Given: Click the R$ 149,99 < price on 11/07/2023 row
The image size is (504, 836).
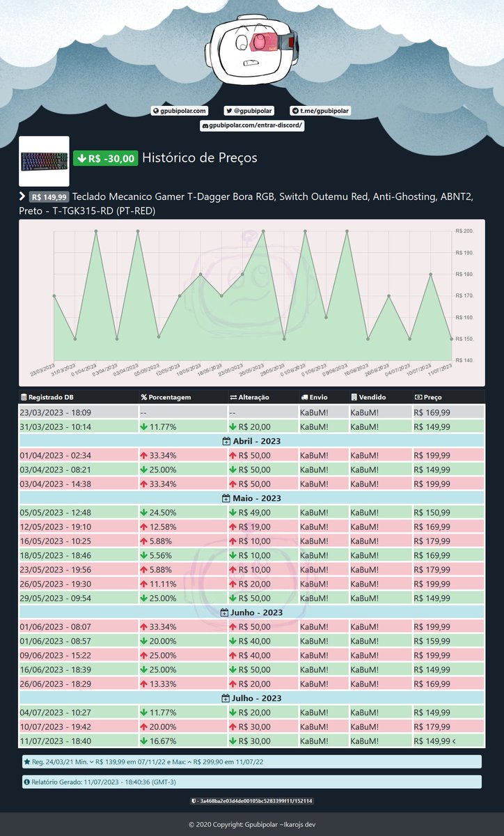Looking at the screenshot, I should (435, 741).
